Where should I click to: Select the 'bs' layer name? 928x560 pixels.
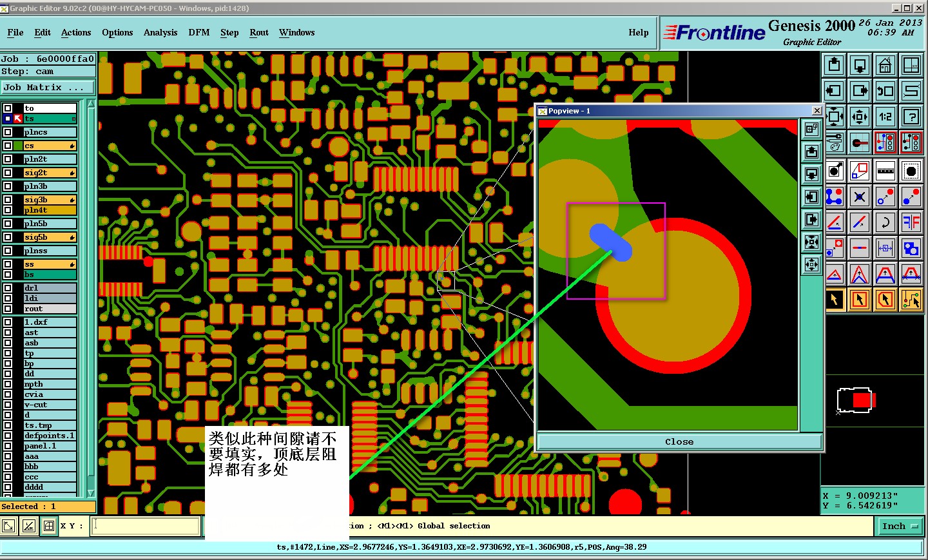click(x=50, y=275)
